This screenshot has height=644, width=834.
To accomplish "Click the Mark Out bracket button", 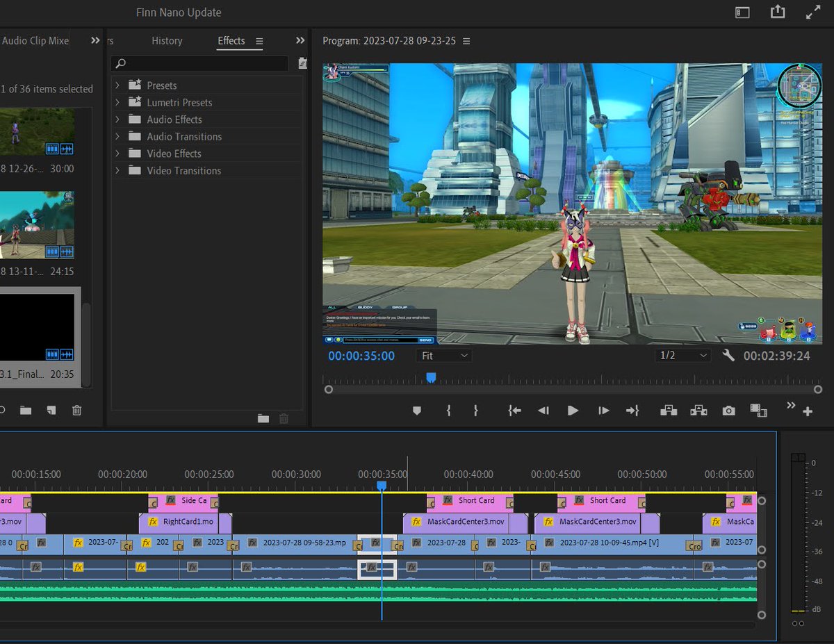I will click(476, 411).
